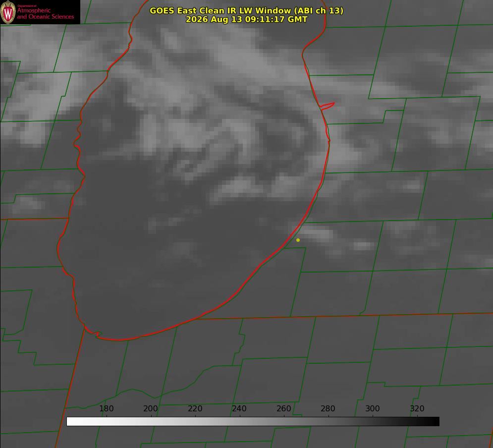
Task: Pick the 220 value on the scale
Action: pos(195,408)
